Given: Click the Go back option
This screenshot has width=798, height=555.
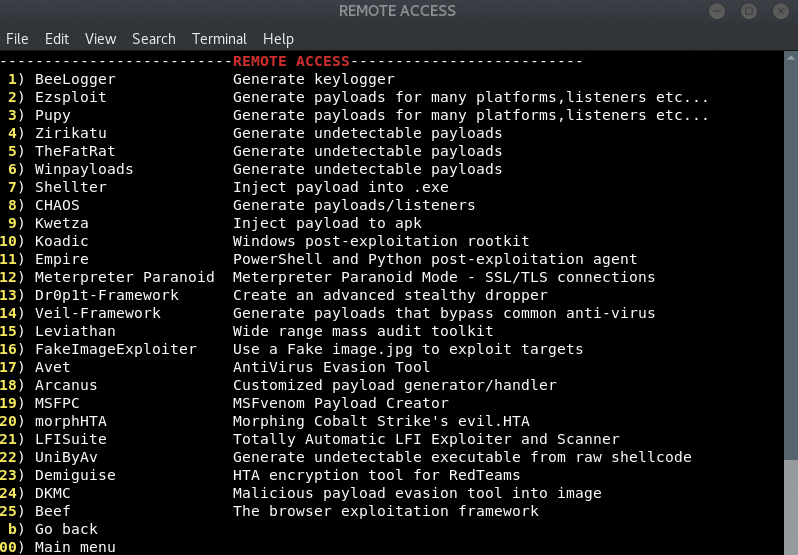Looking at the screenshot, I should (66, 529).
